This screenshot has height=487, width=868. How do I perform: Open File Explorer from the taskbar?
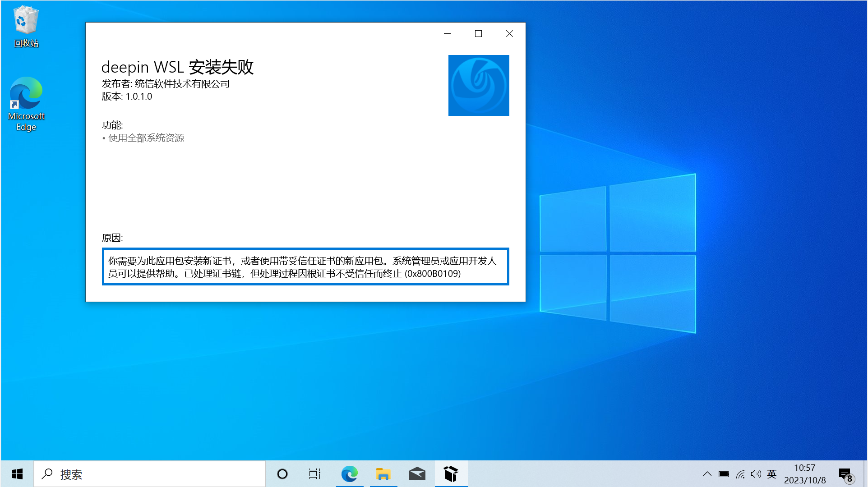[383, 474]
